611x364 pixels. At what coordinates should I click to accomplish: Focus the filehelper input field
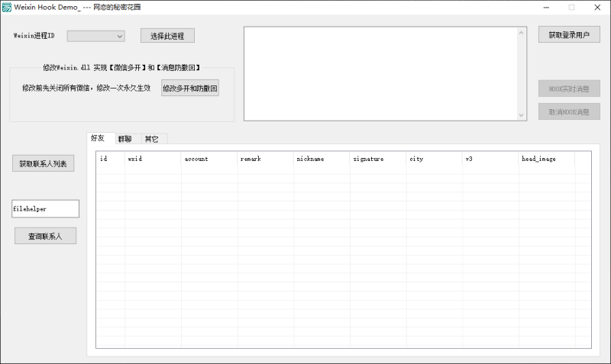coord(45,208)
